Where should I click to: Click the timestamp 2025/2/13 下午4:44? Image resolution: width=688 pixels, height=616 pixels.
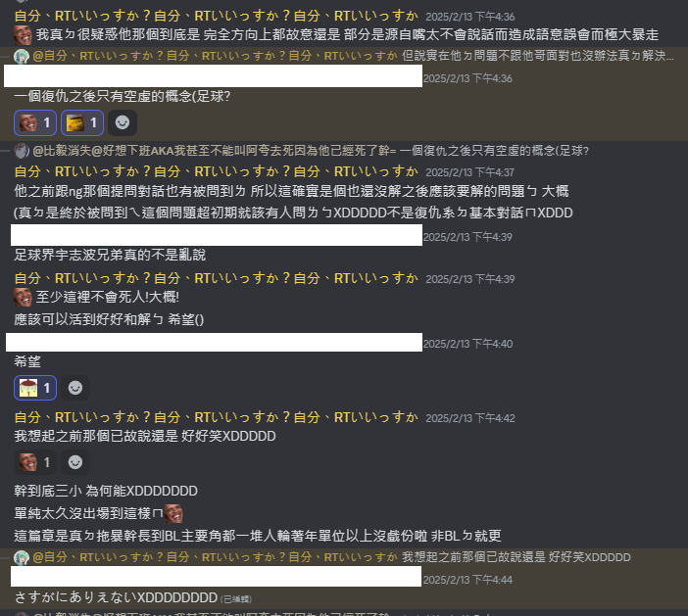coord(467,580)
